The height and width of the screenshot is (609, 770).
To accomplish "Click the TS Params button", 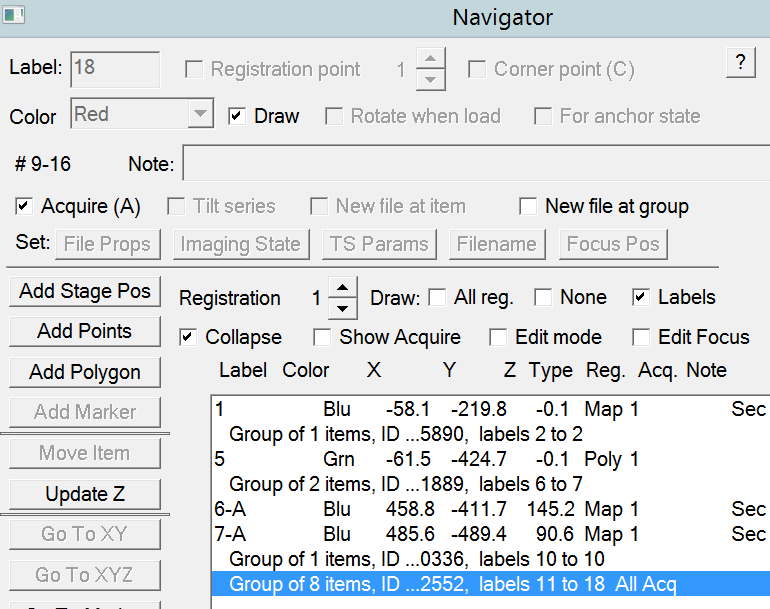I will click(379, 244).
